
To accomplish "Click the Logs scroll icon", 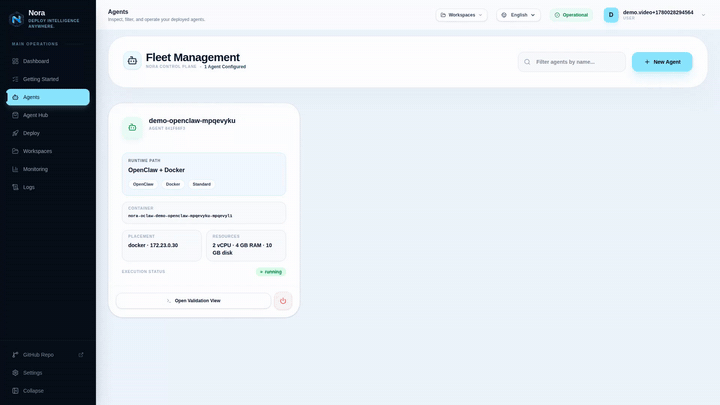I will (x=15, y=187).
